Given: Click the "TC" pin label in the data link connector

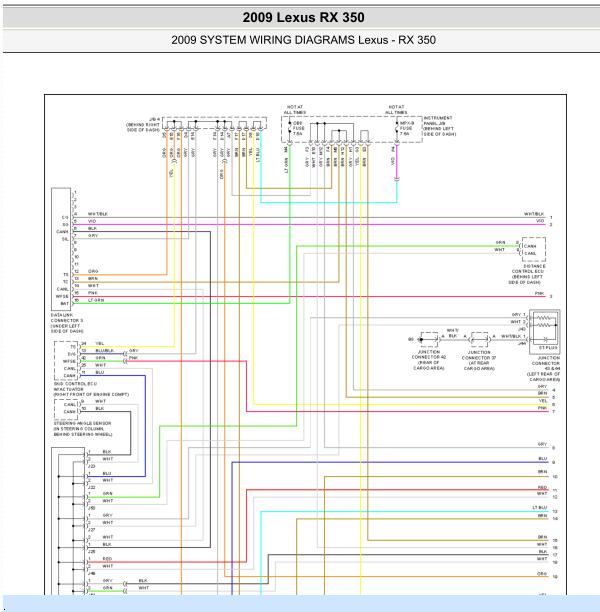Looking at the screenshot, I should (x=66, y=282).
